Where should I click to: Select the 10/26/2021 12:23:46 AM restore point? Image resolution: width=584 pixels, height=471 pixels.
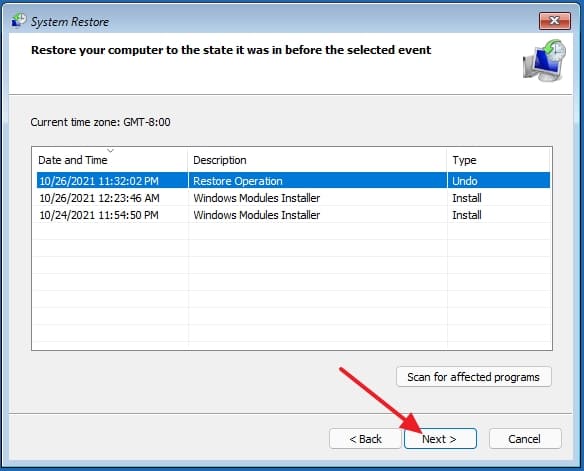(293, 198)
